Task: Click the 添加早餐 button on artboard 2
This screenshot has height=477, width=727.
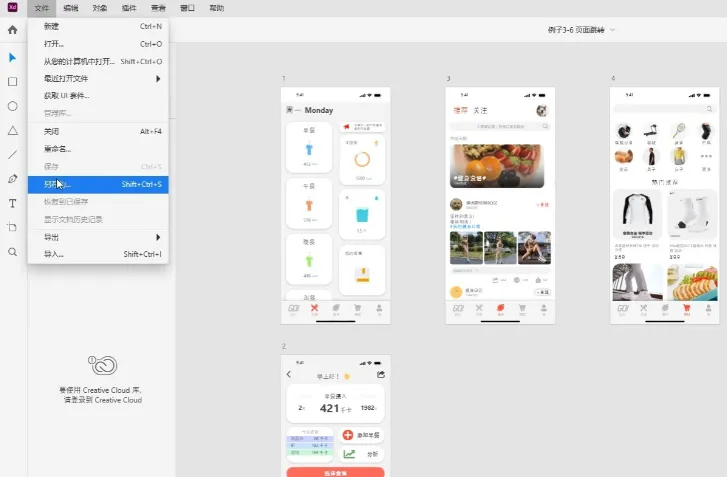Action: pos(362,435)
